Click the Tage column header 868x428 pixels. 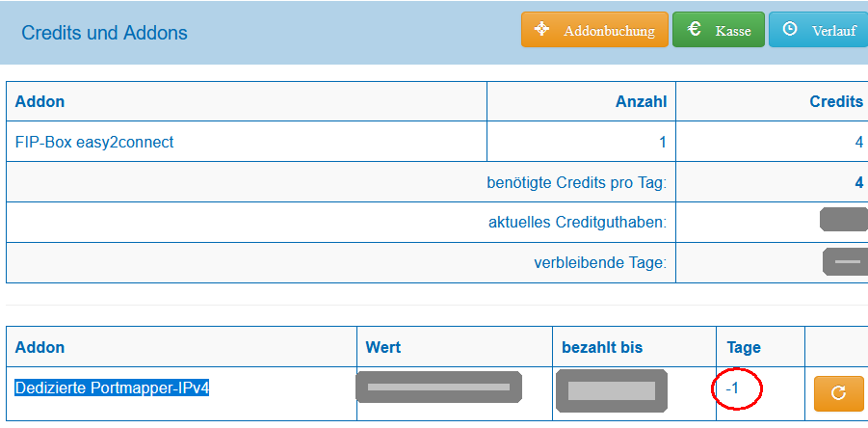[x=743, y=346]
